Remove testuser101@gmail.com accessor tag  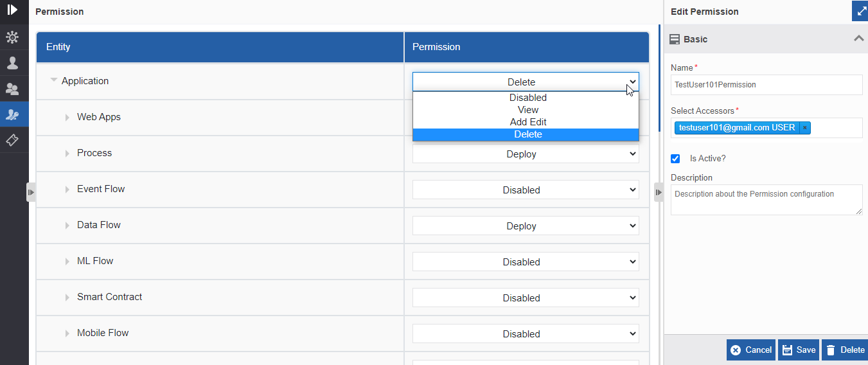click(804, 128)
